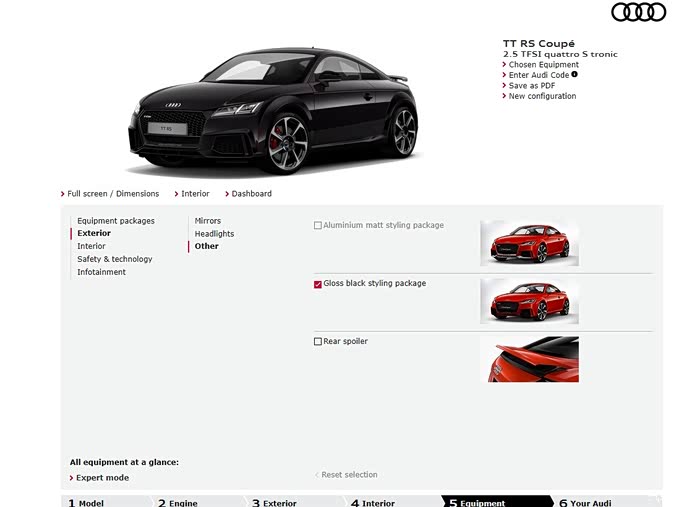
Task: Click the Rear spoiler label
Action: [346, 341]
